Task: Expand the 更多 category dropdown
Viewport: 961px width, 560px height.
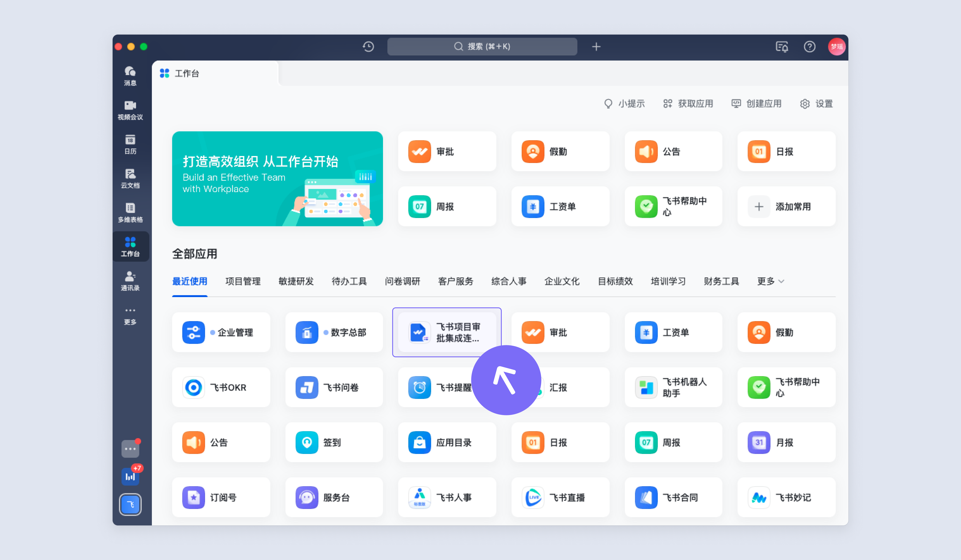Action: [770, 281]
